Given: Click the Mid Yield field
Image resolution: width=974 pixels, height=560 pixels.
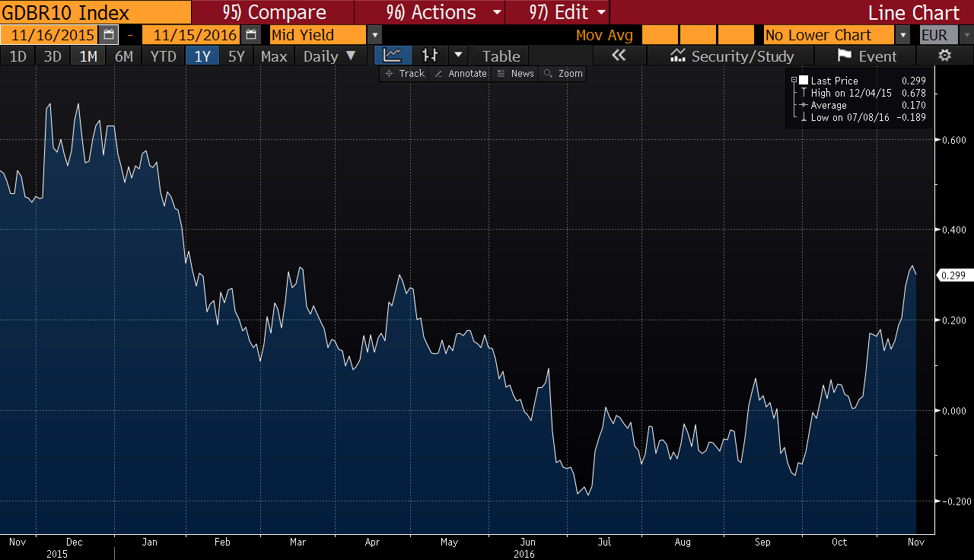Looking at the screenshot, I should tap(318, 35).
